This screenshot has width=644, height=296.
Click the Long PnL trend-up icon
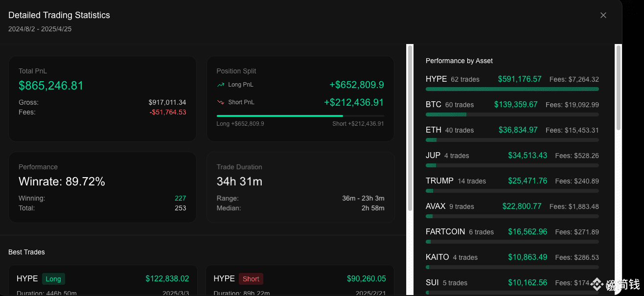tap(221, 85)
